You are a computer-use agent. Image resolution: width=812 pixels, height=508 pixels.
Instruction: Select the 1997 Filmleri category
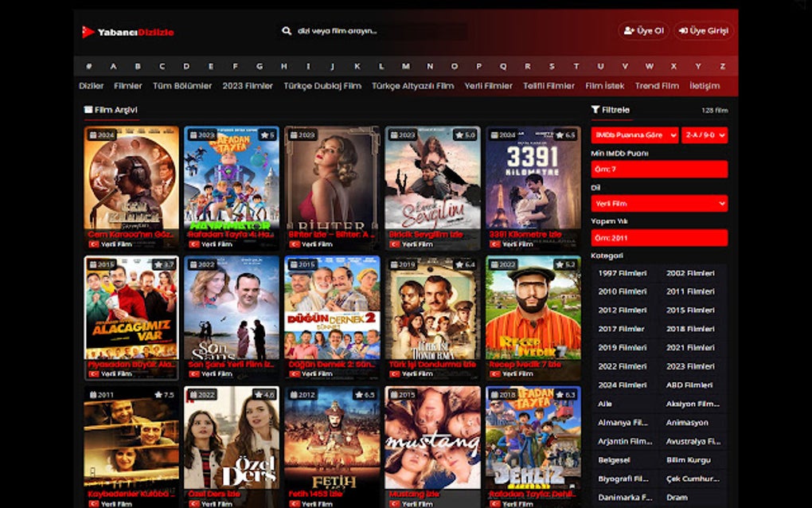pyautogui.click(x=623, y=273)
